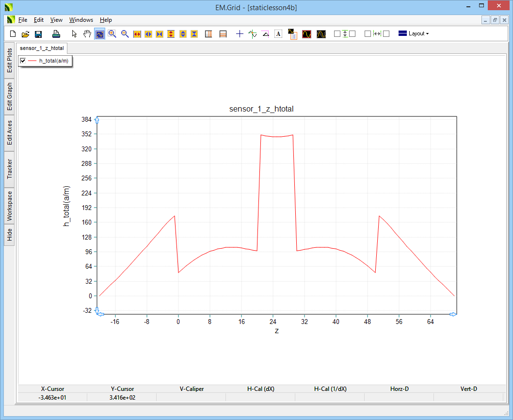The image size is (513, 420).
Task: Click the zoom out magnifier
Action: coord(125,34)
